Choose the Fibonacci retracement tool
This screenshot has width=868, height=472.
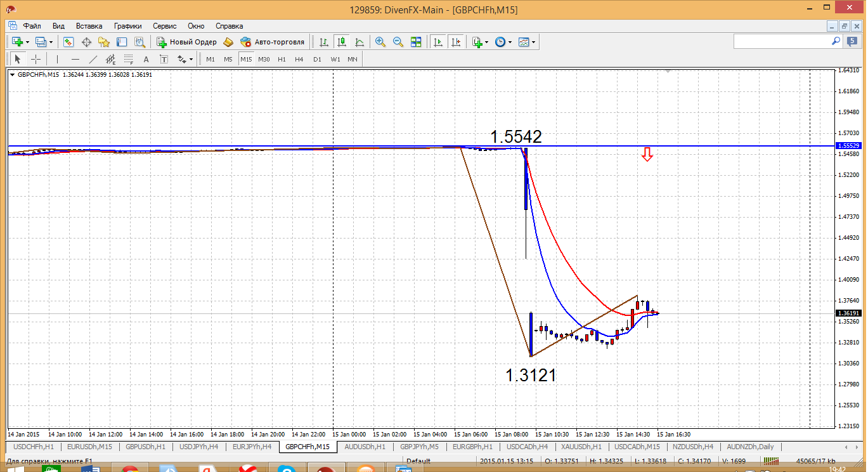(129, 59)
